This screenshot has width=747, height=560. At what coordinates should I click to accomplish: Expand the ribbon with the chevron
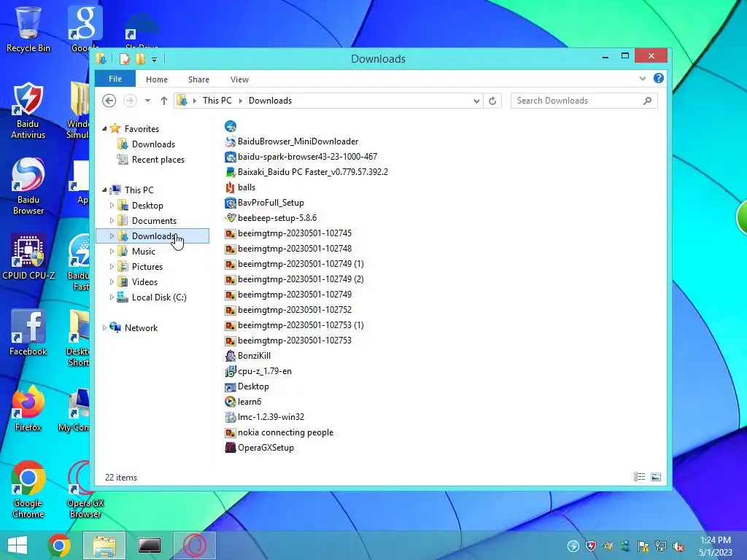(x=643, y=79)
